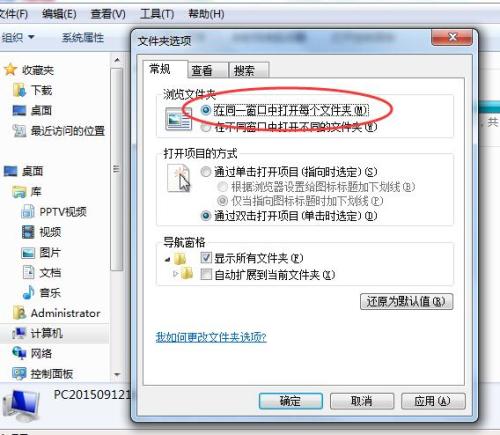Select the 计算机 icon in navigation pane
The image size is (500, 435).
pos(19,333)
